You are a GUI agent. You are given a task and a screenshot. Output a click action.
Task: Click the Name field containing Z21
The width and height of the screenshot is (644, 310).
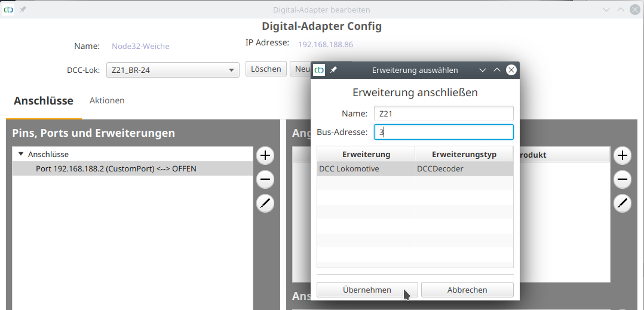point(443,113)
